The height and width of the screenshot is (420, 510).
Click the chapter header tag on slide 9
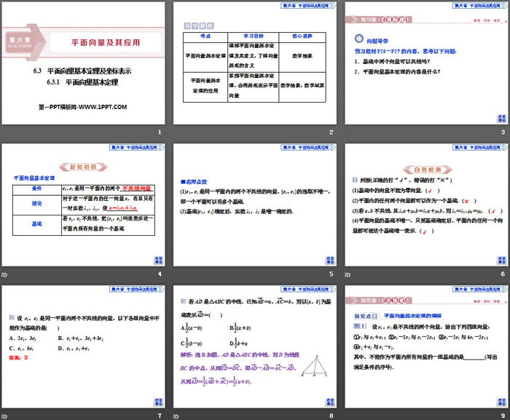[x=479, y=289]
